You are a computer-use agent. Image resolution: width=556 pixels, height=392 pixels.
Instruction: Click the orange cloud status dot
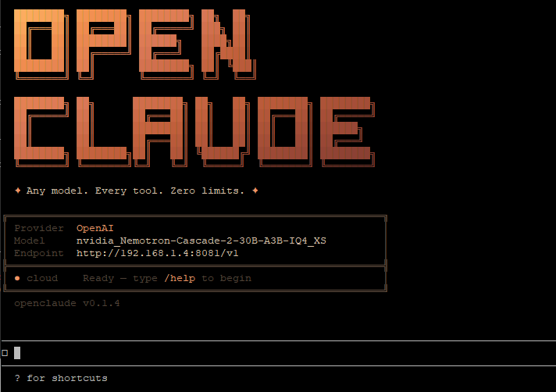point(17,278)
